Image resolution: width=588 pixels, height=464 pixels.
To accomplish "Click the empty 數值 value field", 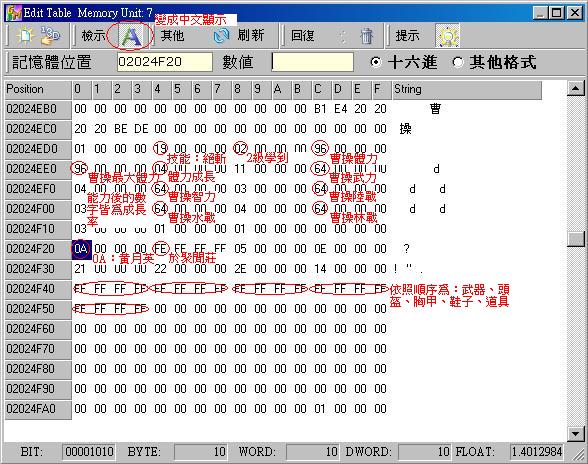I will [x=313, y=62].
